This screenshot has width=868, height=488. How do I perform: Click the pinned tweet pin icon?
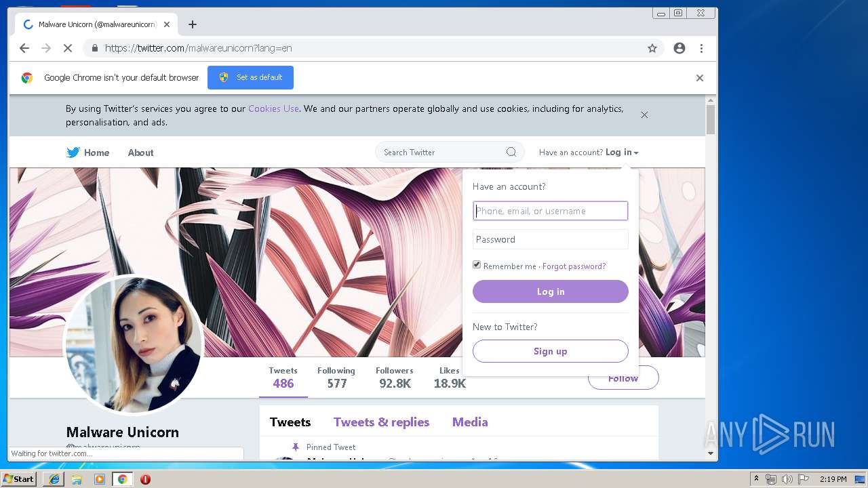point(295,447)
